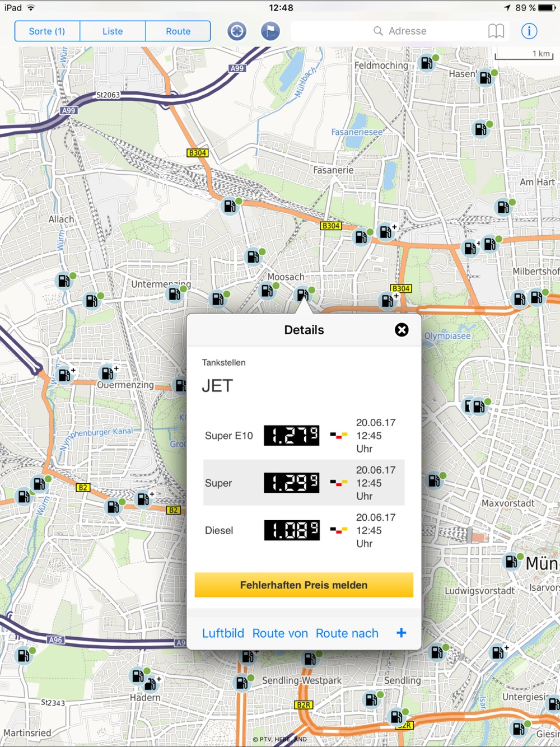Select gas station marker west of Maxvorstadt

(x=434, y=480)
